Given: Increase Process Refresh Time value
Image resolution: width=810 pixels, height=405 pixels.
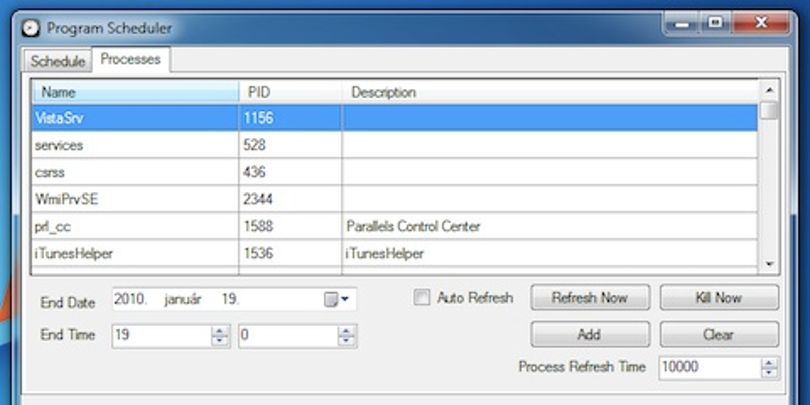Looking at the screenshot, I should pos(769,363).
